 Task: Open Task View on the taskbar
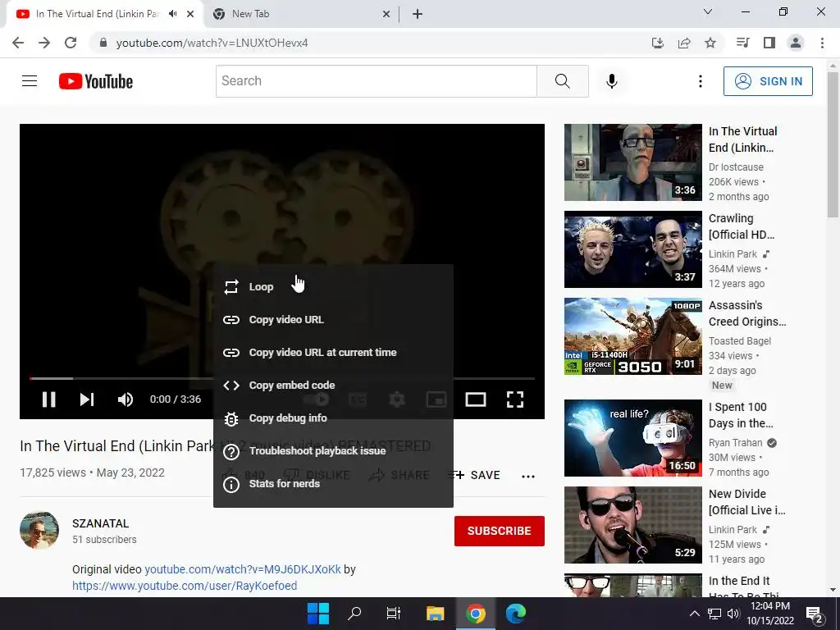click(x=393, y=614)
